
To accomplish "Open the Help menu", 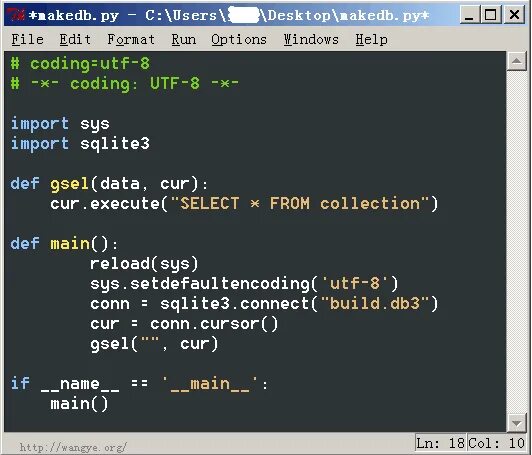I will point(372,40).
